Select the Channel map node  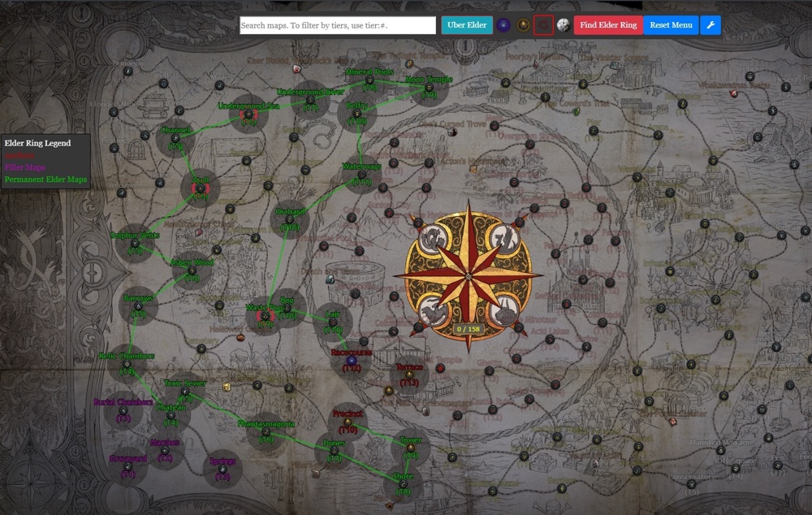tap(175, 138)
